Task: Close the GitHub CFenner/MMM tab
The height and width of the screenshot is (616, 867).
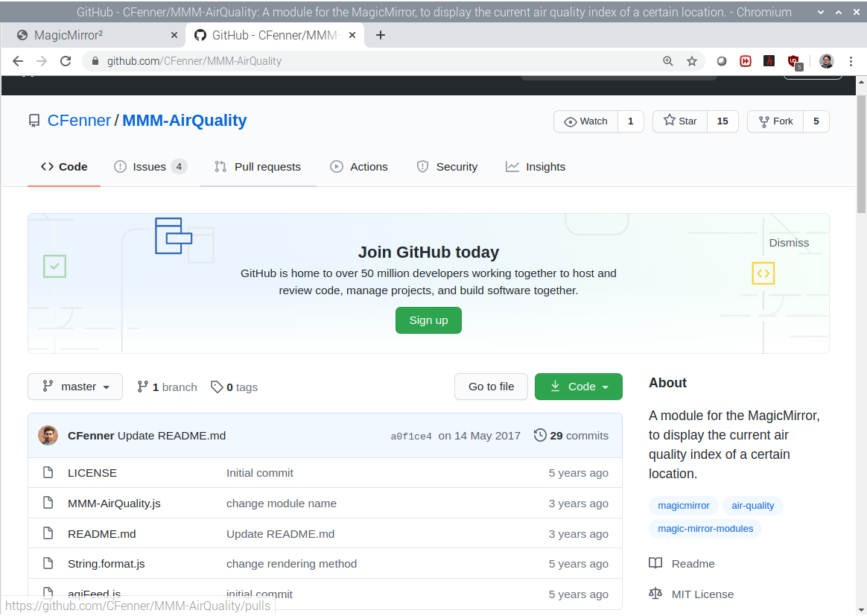Action: (x=352, y=36)
